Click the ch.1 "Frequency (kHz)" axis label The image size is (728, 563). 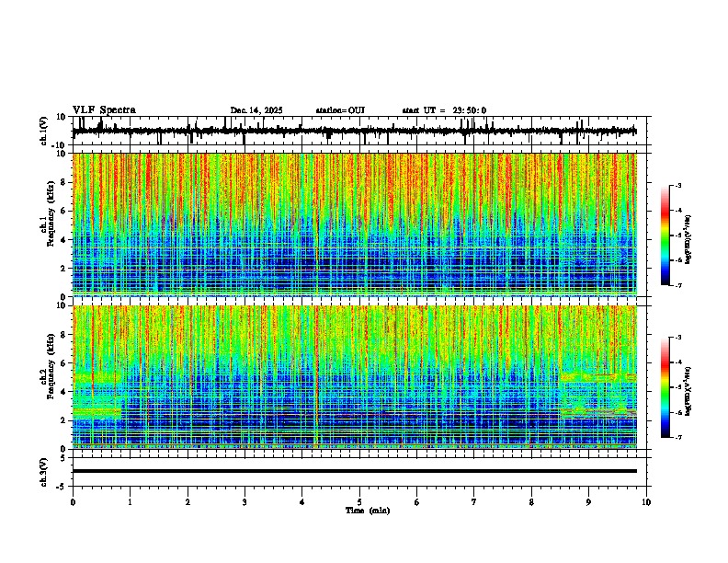(x=51, y=213)
